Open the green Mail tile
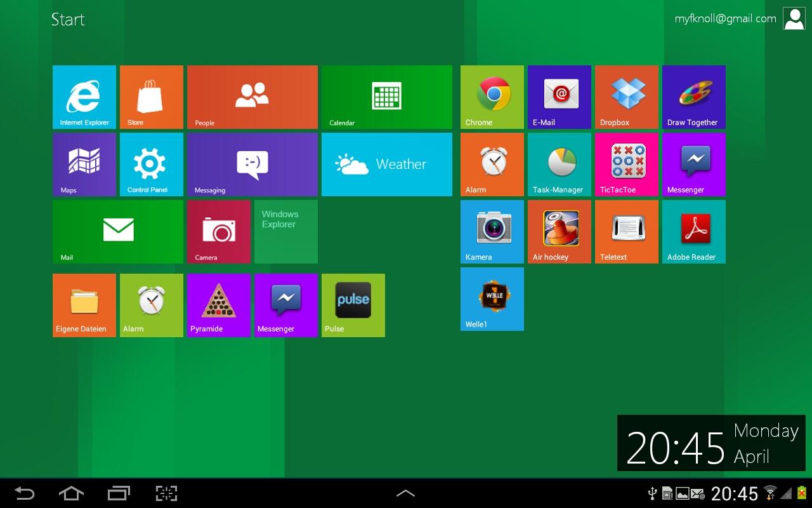Viewport: 812px width, 508px height. point(118,232)
